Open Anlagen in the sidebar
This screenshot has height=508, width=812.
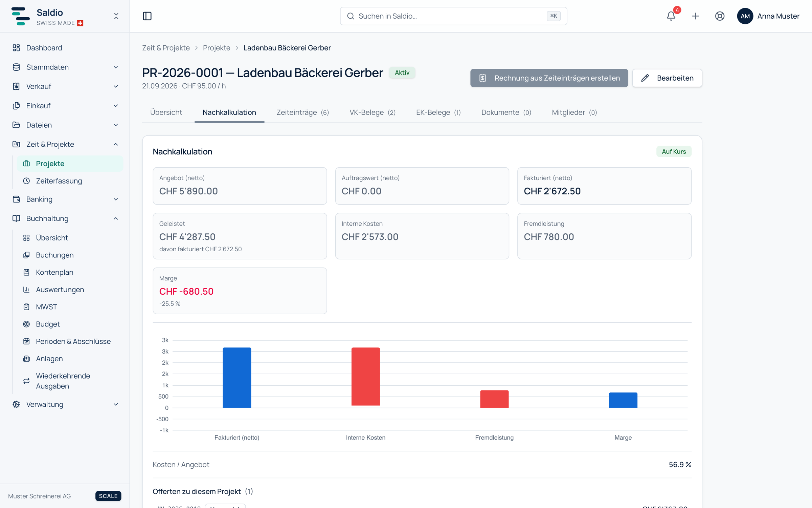point(70,359)
